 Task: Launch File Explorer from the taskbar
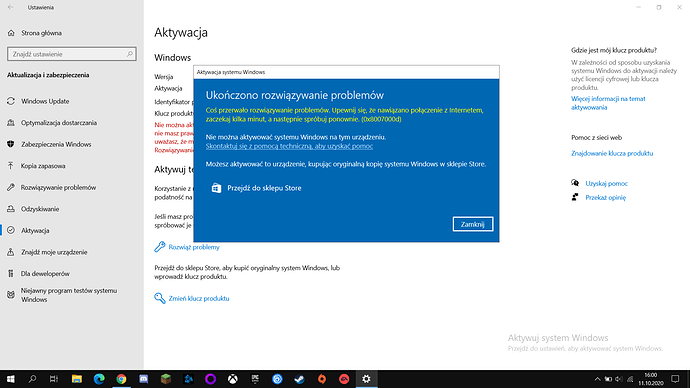tap(77, 379)
